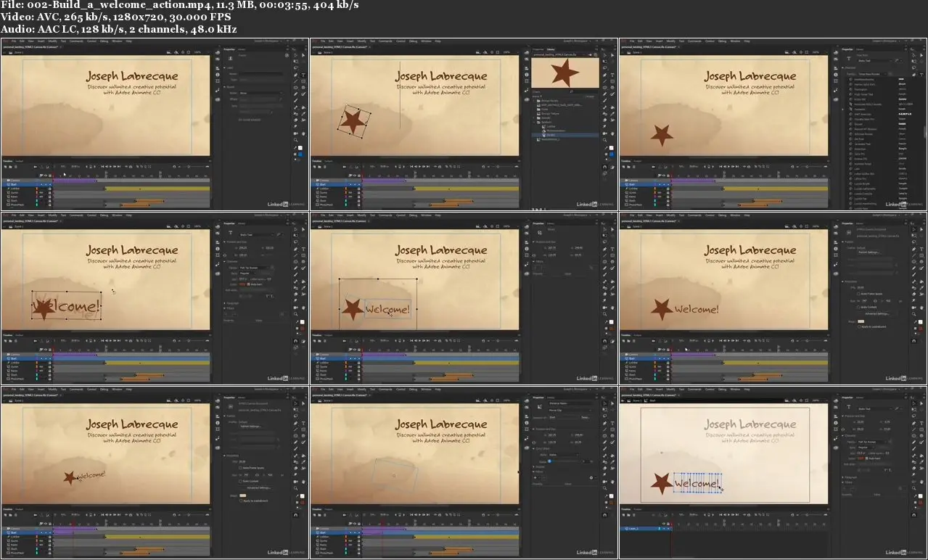Open the Commands menu in the Layer_1 frame
928x560 pixels.
coord(695,390)
